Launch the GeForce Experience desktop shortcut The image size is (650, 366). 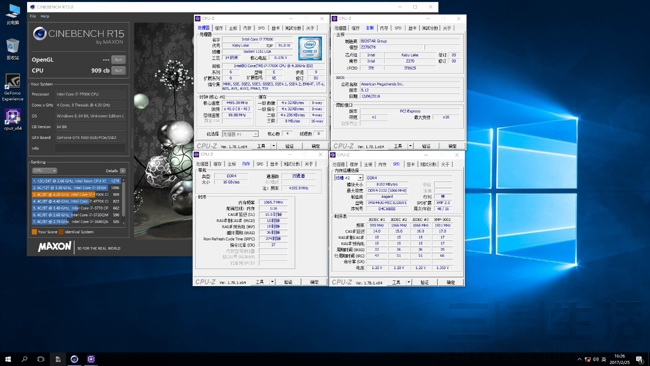(x=12, y=87)
